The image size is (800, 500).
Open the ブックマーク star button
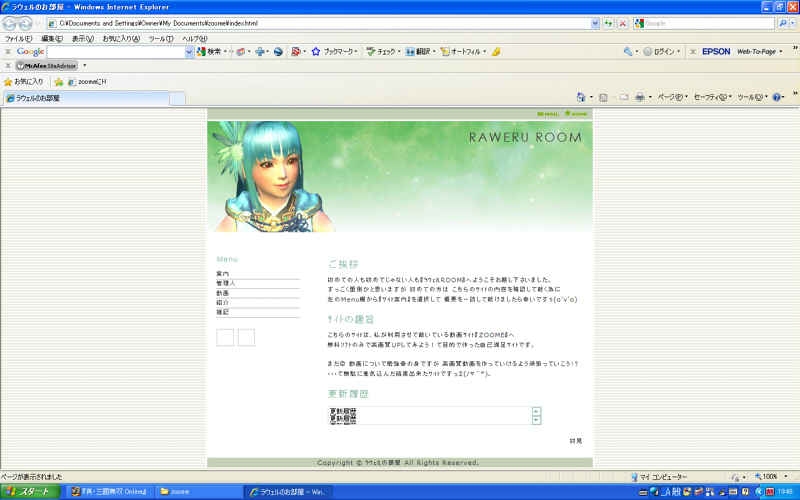pyautogui.click(x=334, y=52)
